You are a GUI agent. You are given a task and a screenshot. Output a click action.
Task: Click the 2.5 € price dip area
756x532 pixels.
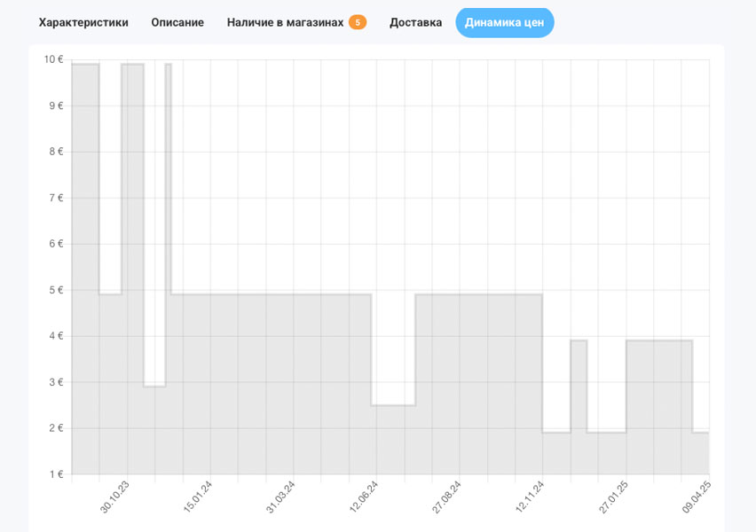[393, 439]
